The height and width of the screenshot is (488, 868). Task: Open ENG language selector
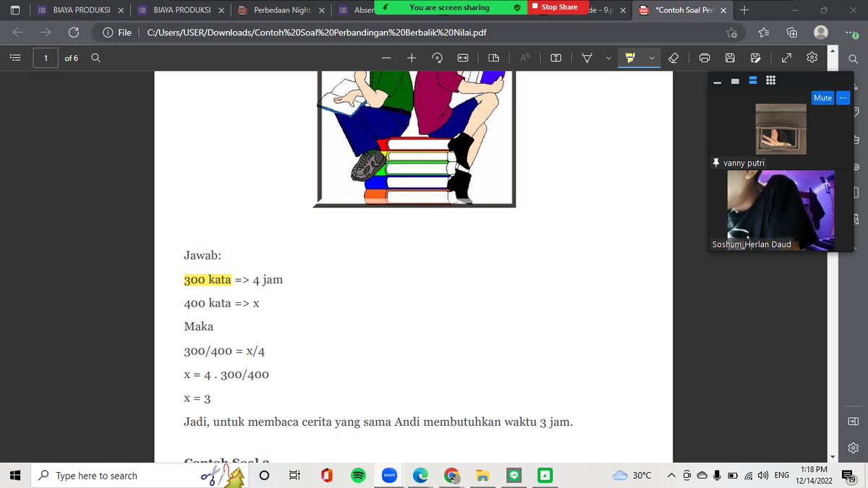[x=782, y=476]
